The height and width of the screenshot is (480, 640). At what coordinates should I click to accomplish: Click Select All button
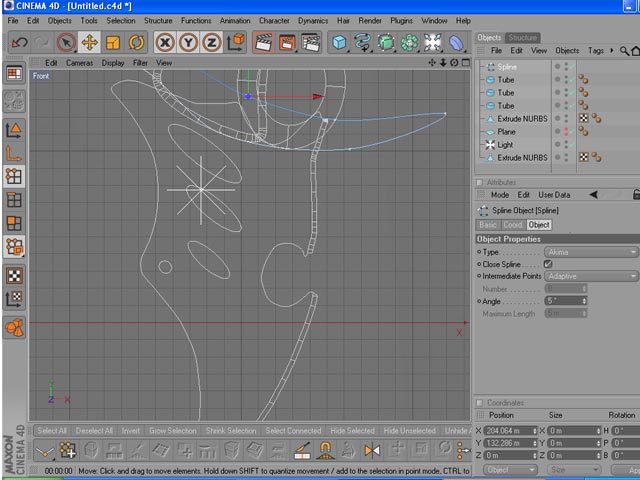52,431
